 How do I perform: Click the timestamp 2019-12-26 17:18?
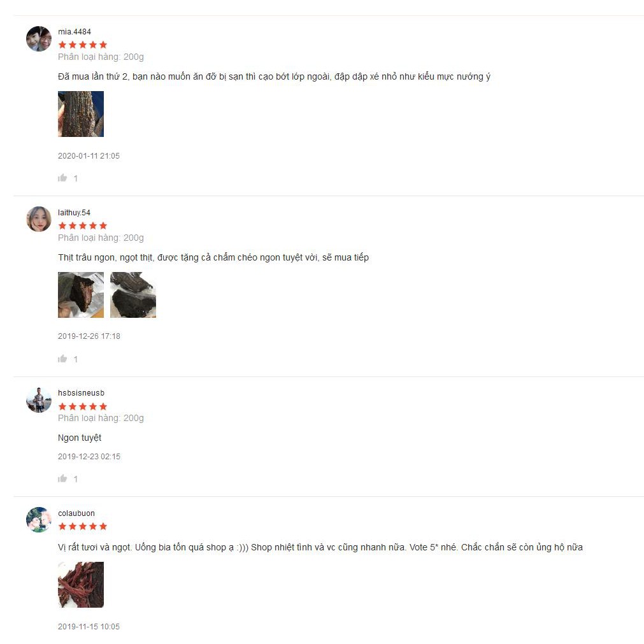[x=89, y=336]
